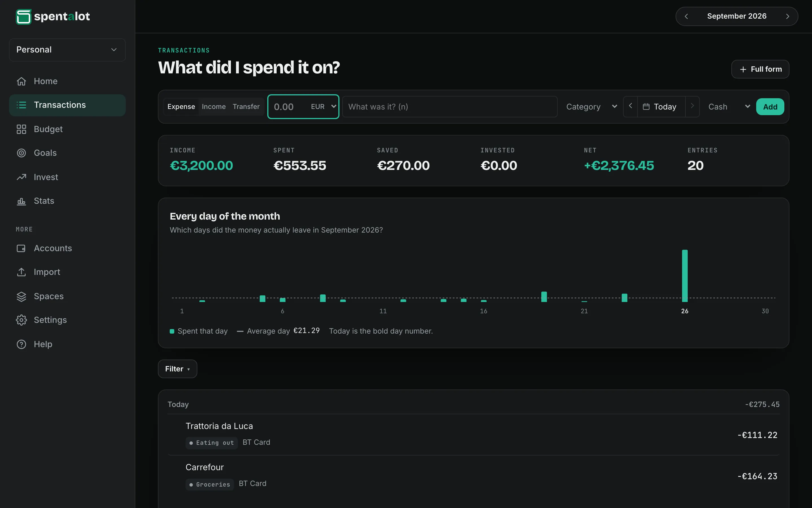Switch entry type to Transfer
The image size is (812, 508).
tap(246, 106)
